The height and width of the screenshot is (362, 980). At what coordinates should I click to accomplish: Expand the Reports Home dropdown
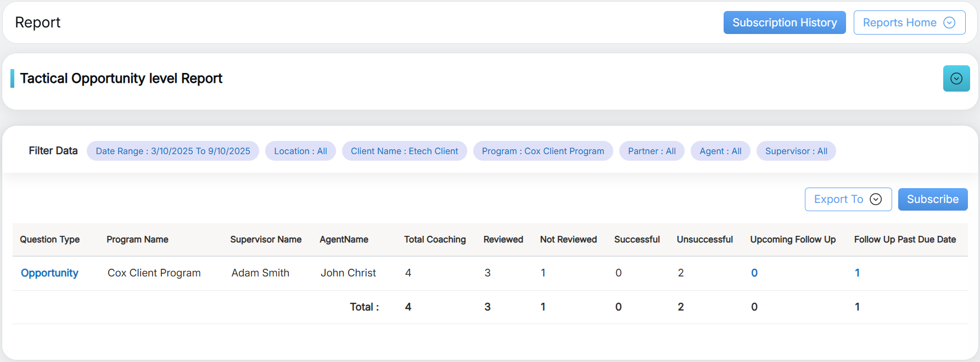(x=909, y=22)
